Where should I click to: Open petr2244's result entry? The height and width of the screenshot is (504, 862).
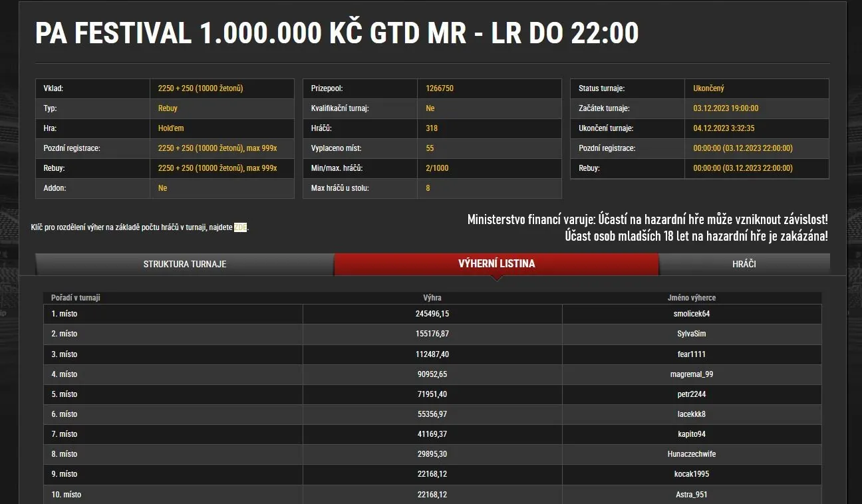pos(692,394)
